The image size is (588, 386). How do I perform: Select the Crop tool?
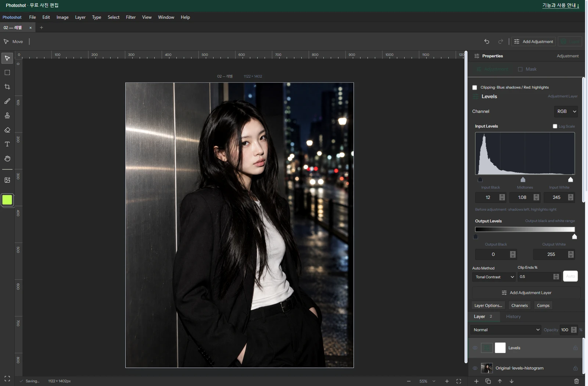click(x=7, y=87)
